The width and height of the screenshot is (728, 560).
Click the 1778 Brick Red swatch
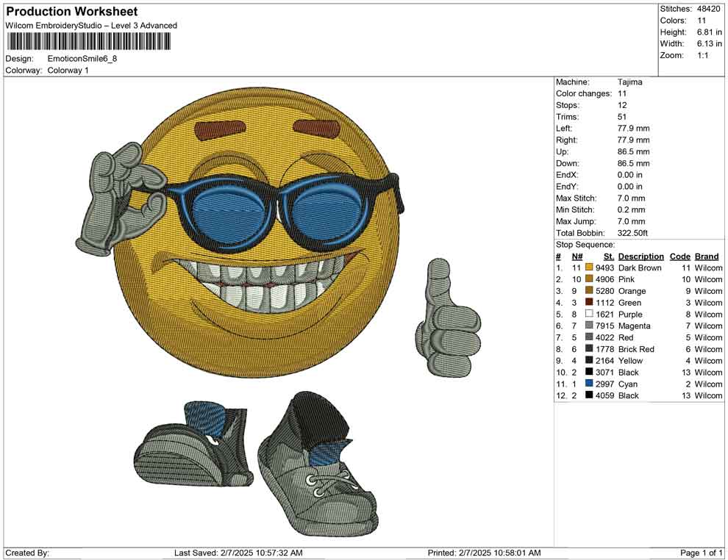coord(589,348)
